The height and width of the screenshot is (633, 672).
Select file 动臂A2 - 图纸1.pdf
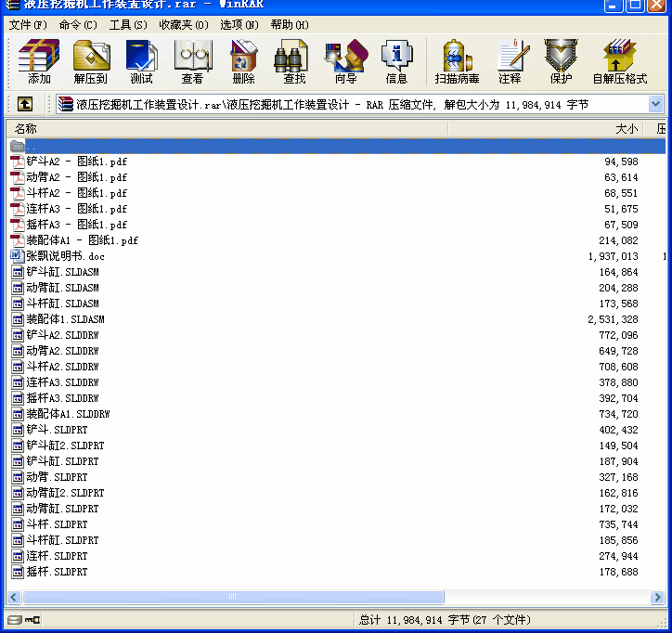[76, 177]
